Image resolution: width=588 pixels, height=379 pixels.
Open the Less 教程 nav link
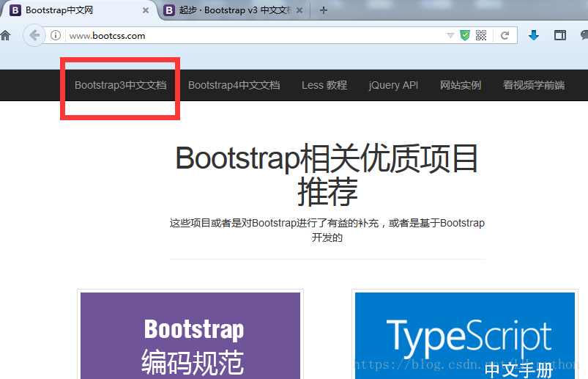coord(324,85)
